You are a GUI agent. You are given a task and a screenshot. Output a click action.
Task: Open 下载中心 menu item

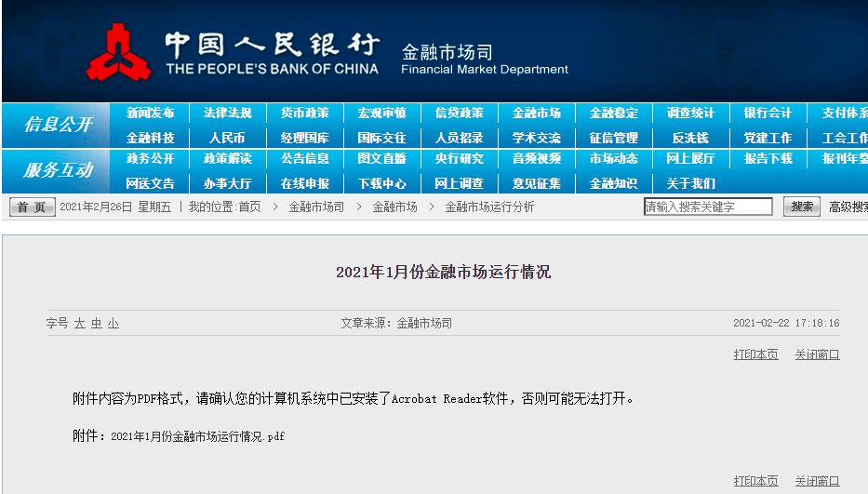(382, 183)
